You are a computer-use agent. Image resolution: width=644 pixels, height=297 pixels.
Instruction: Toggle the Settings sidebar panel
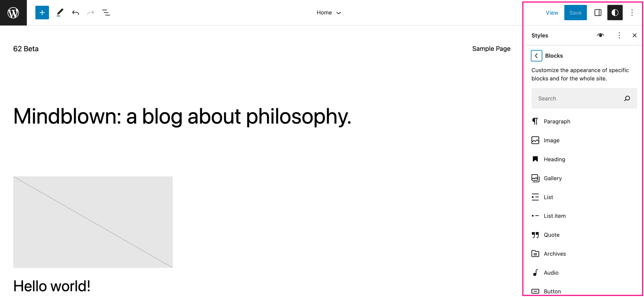coord(598,13)
